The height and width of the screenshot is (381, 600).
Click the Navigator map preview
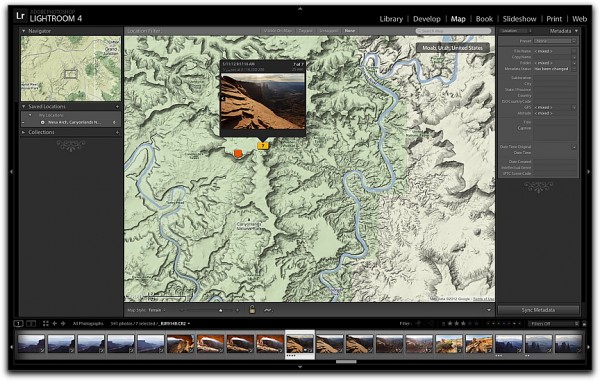pyautogui.click(x=71, y=68)
